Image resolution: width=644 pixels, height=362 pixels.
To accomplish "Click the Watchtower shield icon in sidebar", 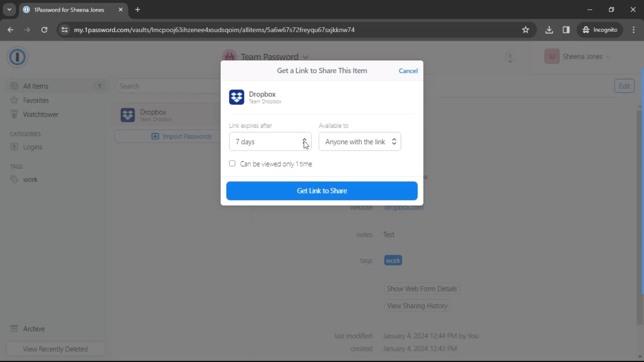I will point(14,115).
